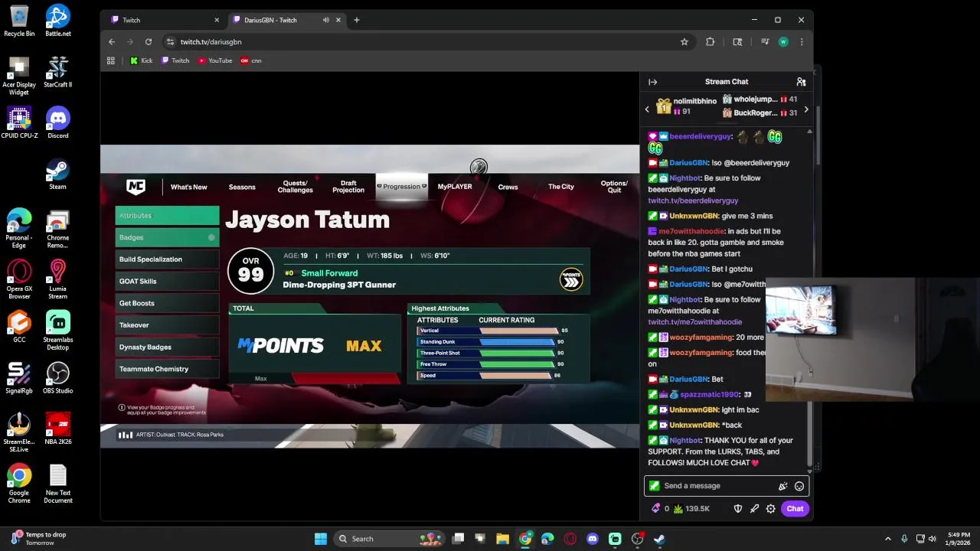Open Chrome media controls icon
Viewport: 980px width, 551px height.
[x=765, y=42]
